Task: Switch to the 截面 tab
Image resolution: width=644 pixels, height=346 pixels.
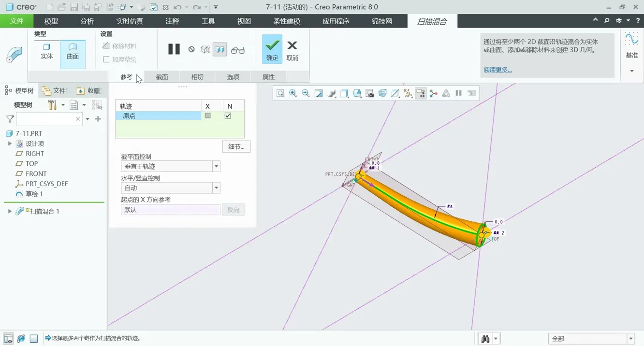Action: click(x=162, y=77)
